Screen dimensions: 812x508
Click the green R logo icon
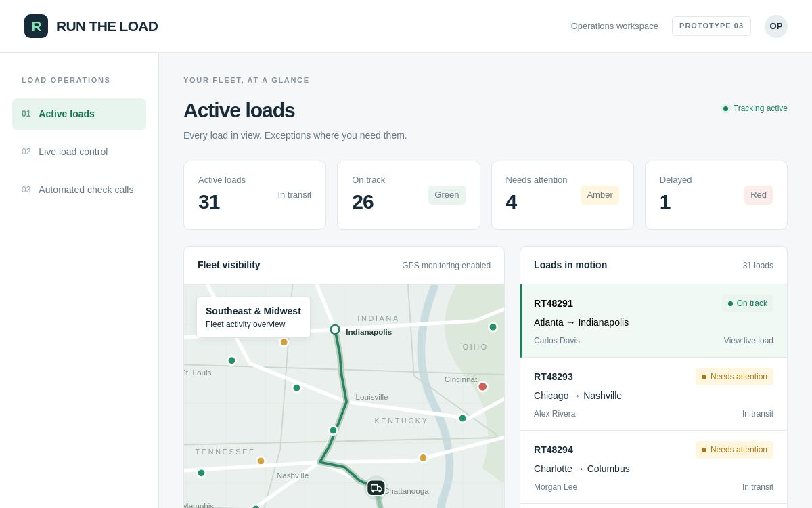[x=36, y=26]
